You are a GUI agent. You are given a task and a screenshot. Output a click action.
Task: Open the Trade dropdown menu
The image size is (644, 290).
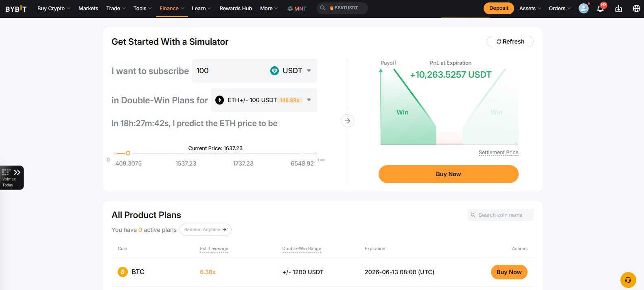[x=116, y=9]
